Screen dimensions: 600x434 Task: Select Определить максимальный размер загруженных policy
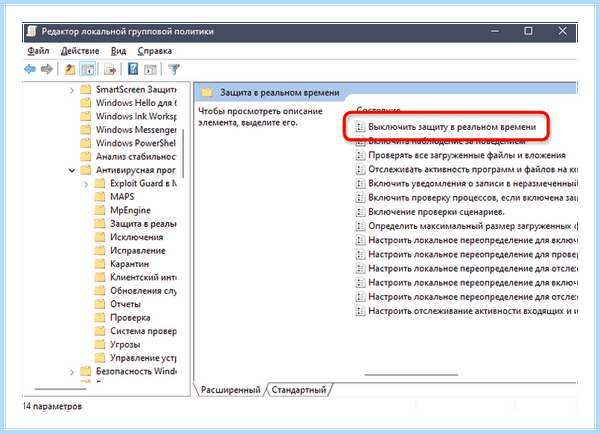click(x=473, y=226)
